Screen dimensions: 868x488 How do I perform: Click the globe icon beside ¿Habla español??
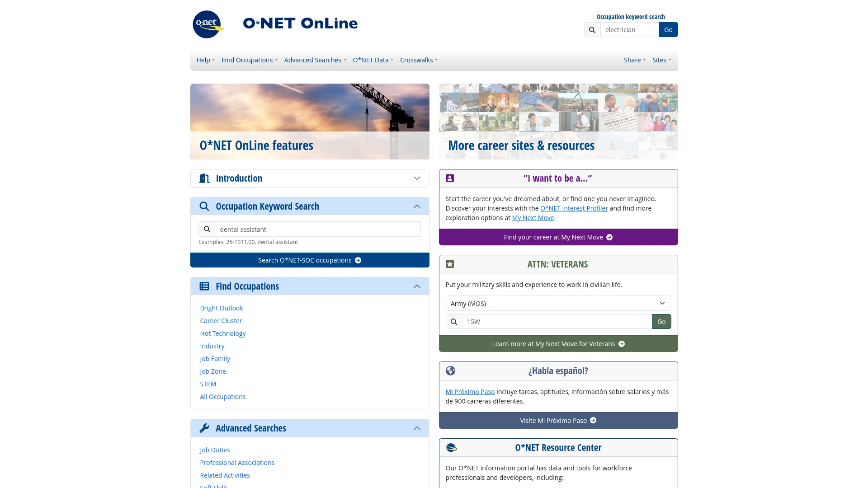pyautogui.click(x=450, y=371)
